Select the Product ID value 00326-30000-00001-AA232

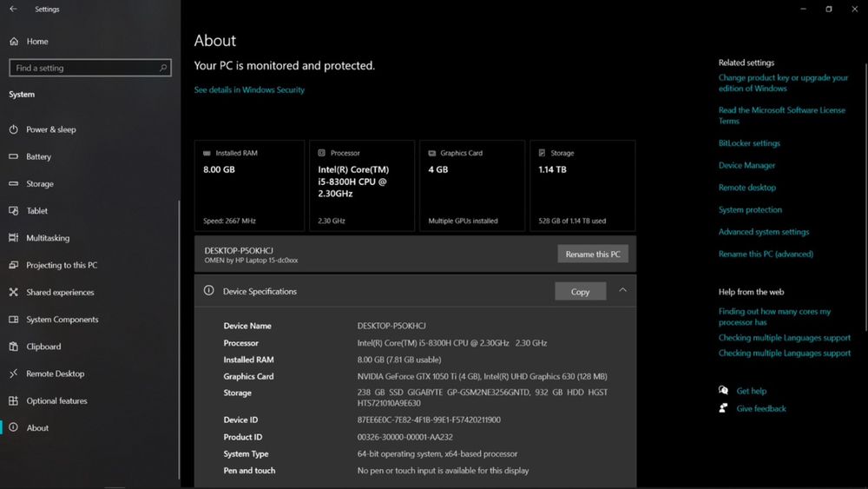click(x=405, y=437)
